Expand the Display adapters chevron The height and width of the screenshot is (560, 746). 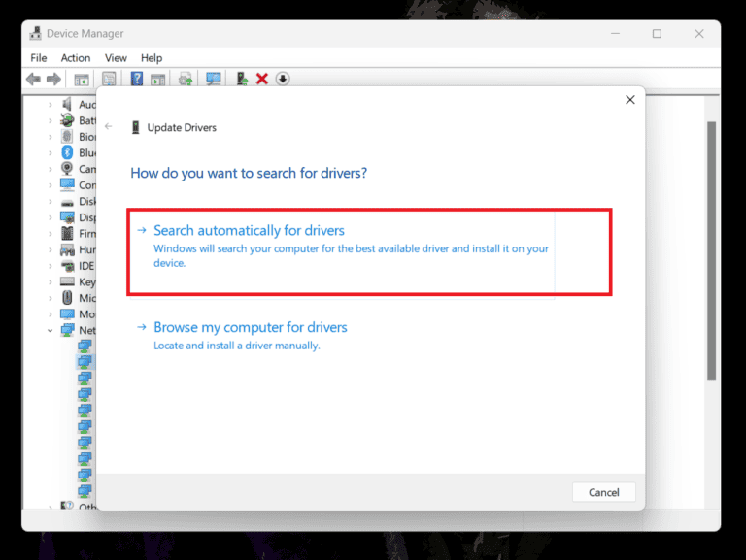[51, 217]
